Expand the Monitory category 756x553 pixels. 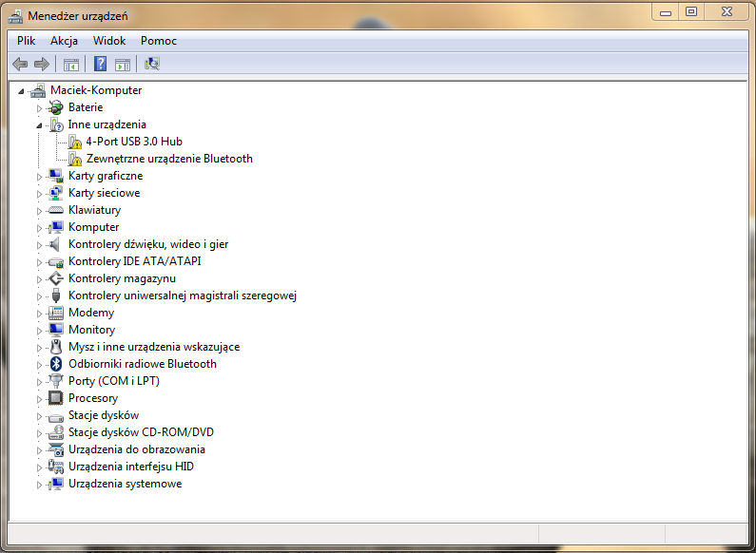39,331
